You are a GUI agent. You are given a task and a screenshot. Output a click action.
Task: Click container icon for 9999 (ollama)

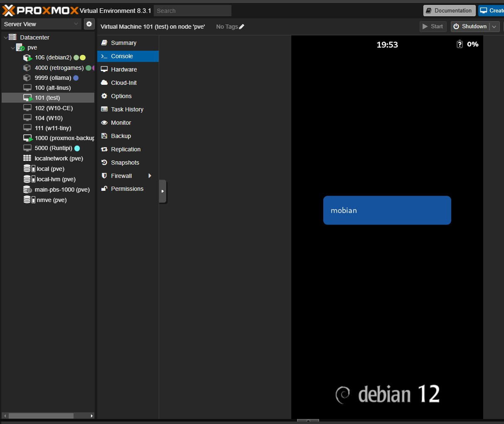(x=27, y=78)
